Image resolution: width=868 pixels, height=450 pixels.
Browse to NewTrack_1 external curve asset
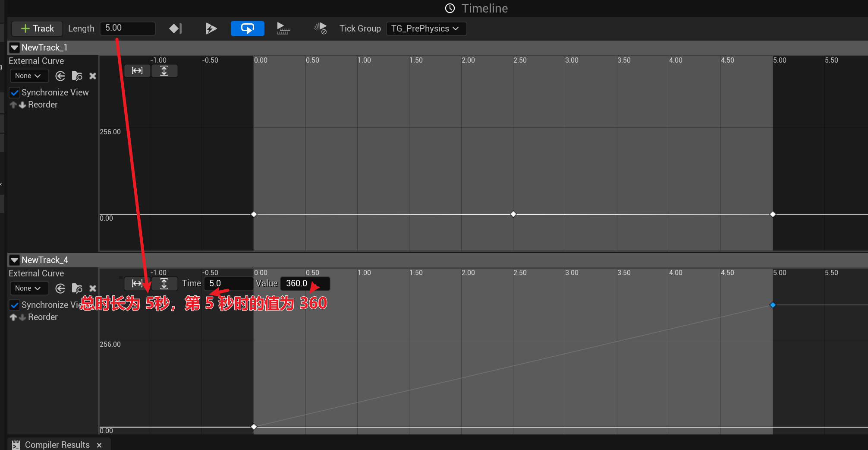tap(77, 76)
